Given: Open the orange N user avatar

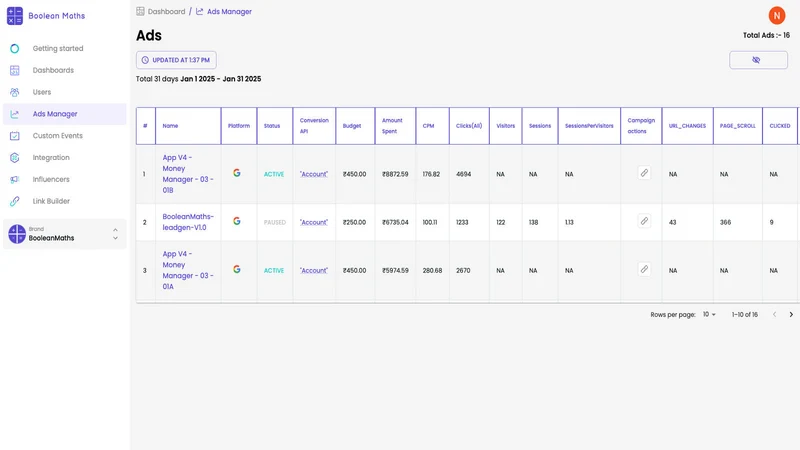Looking at the screenshot, I should pos(777,16).
